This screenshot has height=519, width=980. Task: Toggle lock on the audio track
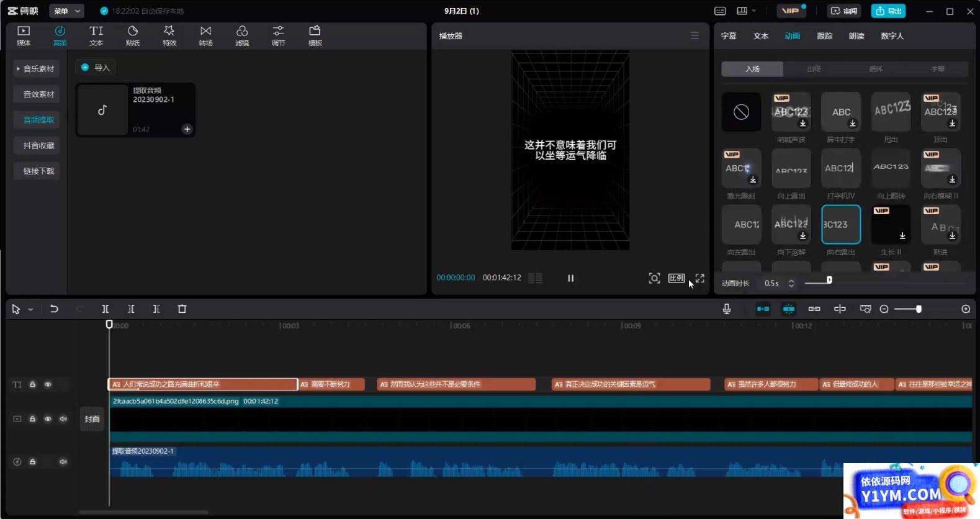[33, 461]
